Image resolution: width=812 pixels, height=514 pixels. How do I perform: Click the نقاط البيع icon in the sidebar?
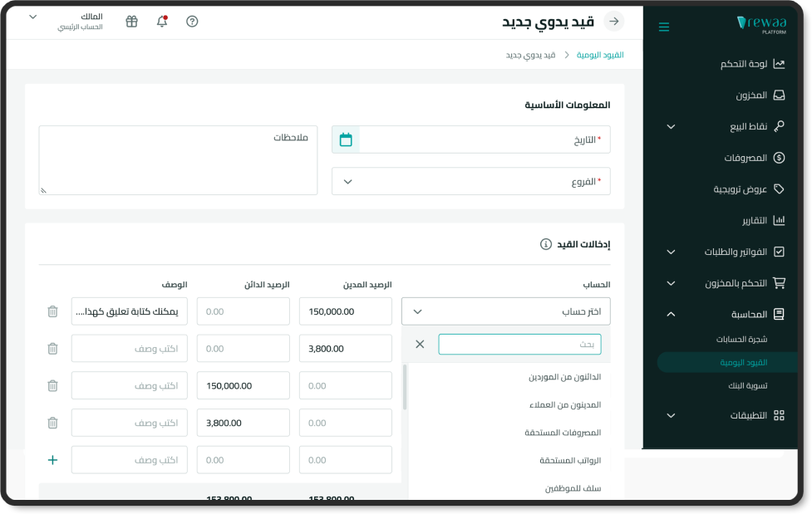pyautogui.click(x=779, y=126)
